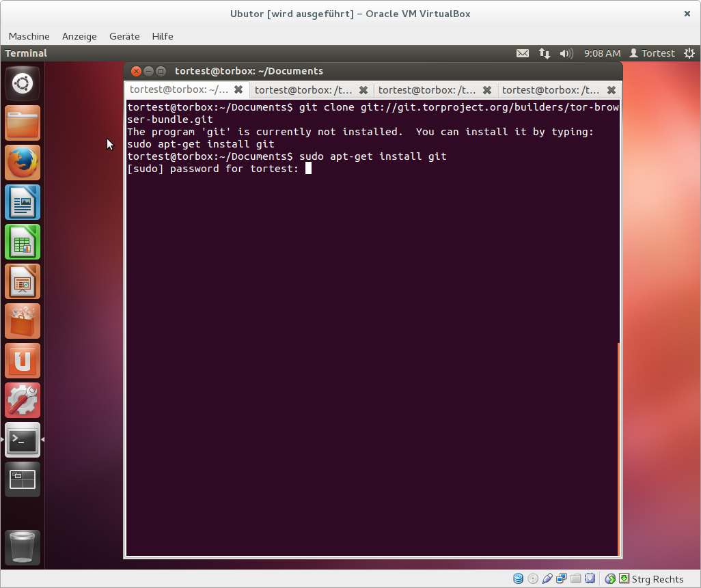Launch Firefox from the dock

[23, 163]
